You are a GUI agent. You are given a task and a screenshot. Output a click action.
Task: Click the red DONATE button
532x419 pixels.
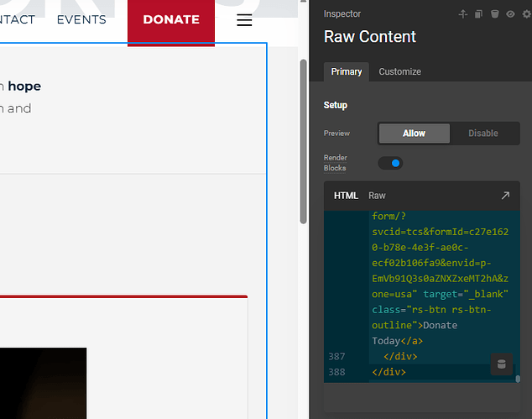click(x=171, y=20)
